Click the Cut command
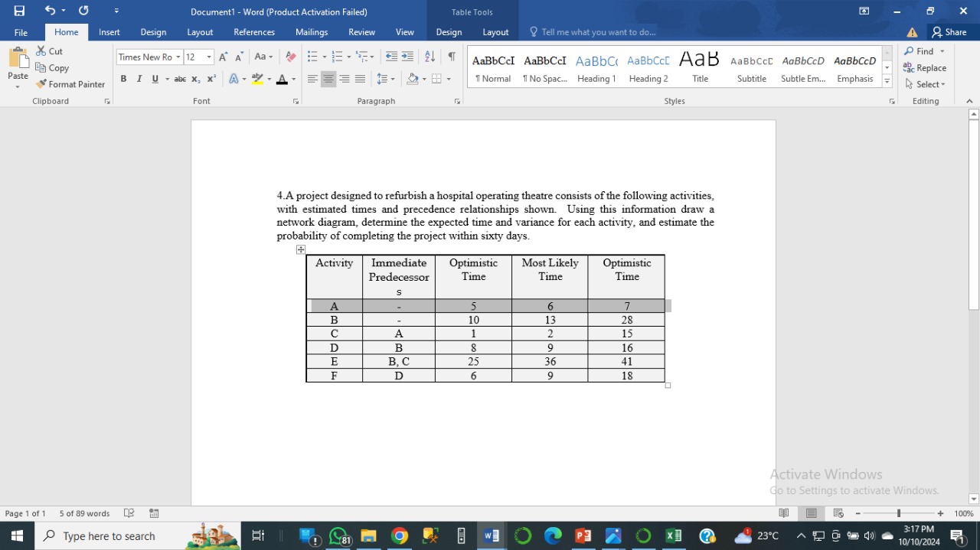 pyautogui.click(x=50, y=51)
